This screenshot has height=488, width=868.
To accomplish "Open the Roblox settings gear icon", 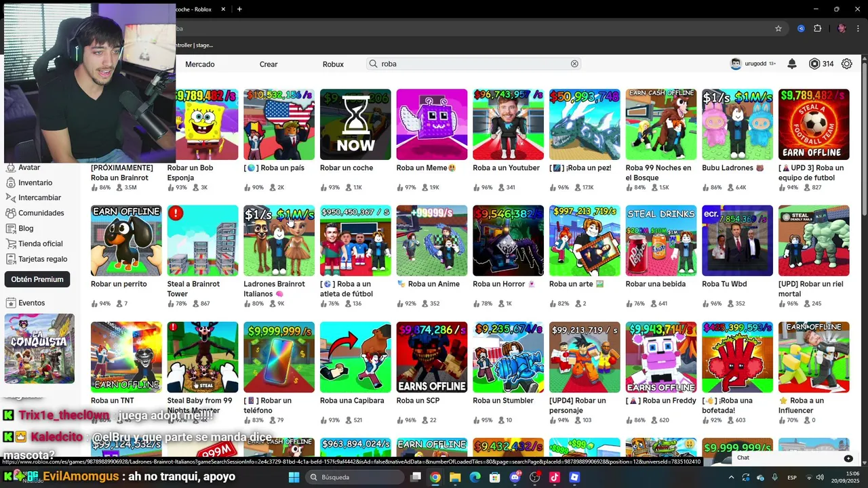I will 847,64.
